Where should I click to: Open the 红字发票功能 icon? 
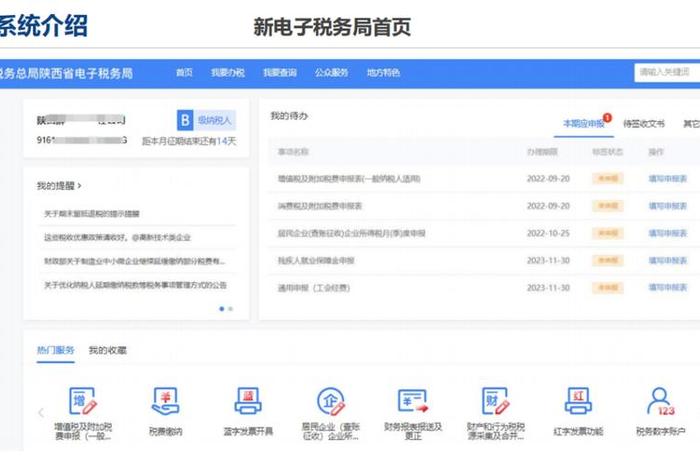(578, 401)
